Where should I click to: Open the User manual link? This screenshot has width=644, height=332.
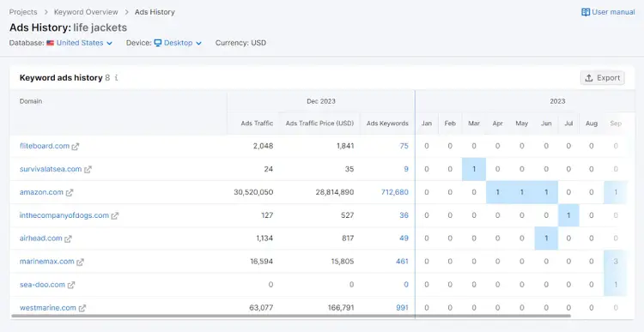[x=613, y=12]
